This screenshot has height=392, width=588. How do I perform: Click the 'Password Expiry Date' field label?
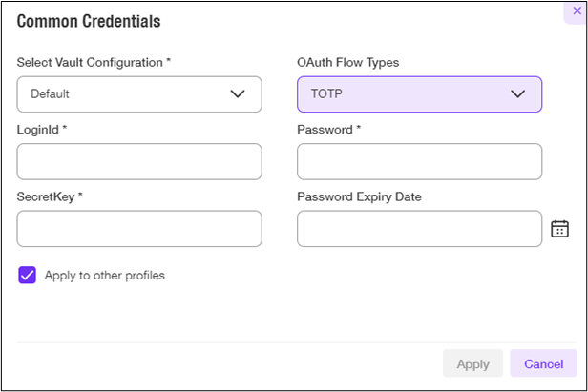pos(359,196)
